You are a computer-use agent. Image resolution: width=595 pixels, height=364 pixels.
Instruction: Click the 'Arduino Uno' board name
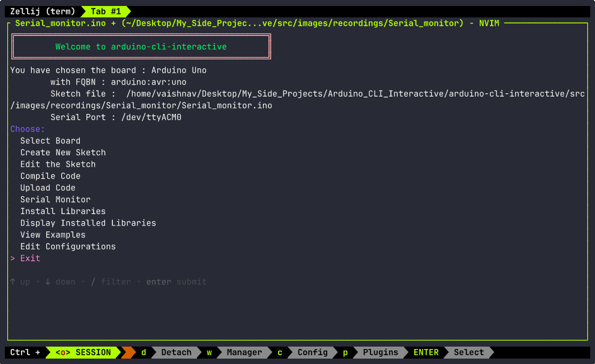(x=179, y=70)
